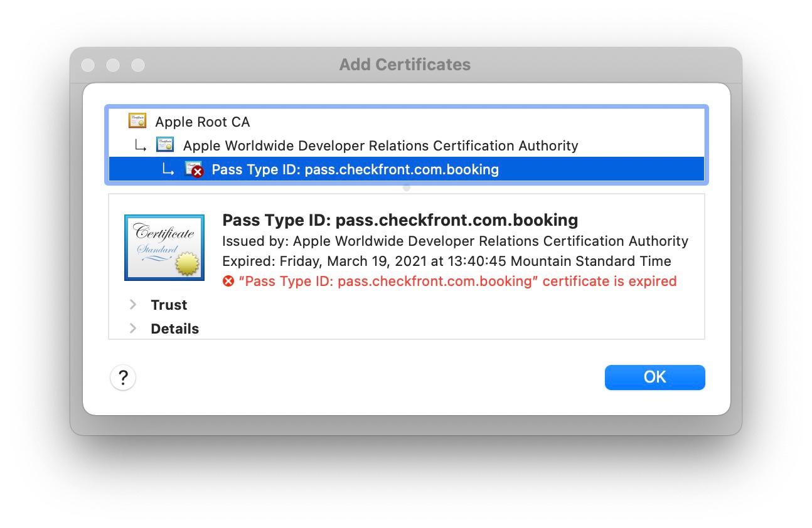This screenshot has height=528, width=812.
Task: Click the red X badge on the selected certificate
Action: (197, 173)
